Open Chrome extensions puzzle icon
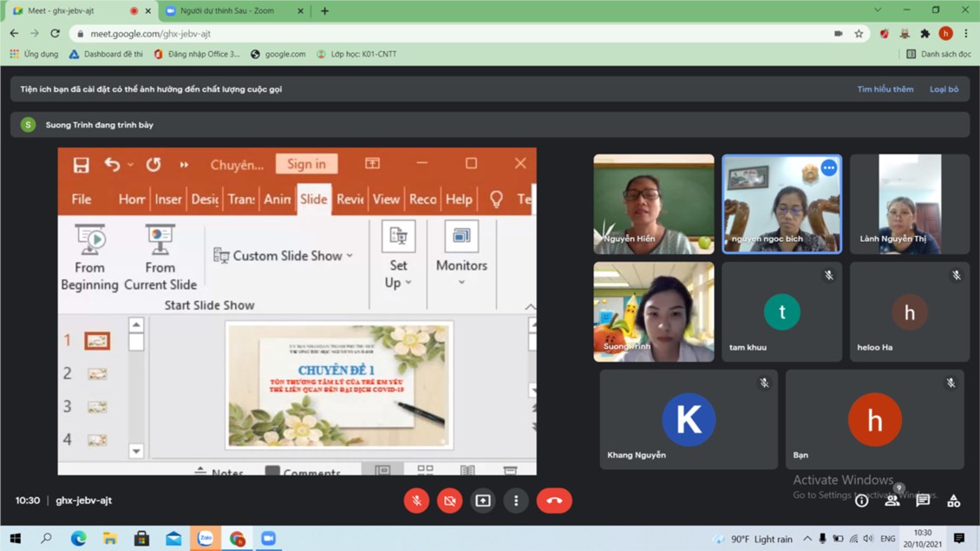 pos(925,34)
